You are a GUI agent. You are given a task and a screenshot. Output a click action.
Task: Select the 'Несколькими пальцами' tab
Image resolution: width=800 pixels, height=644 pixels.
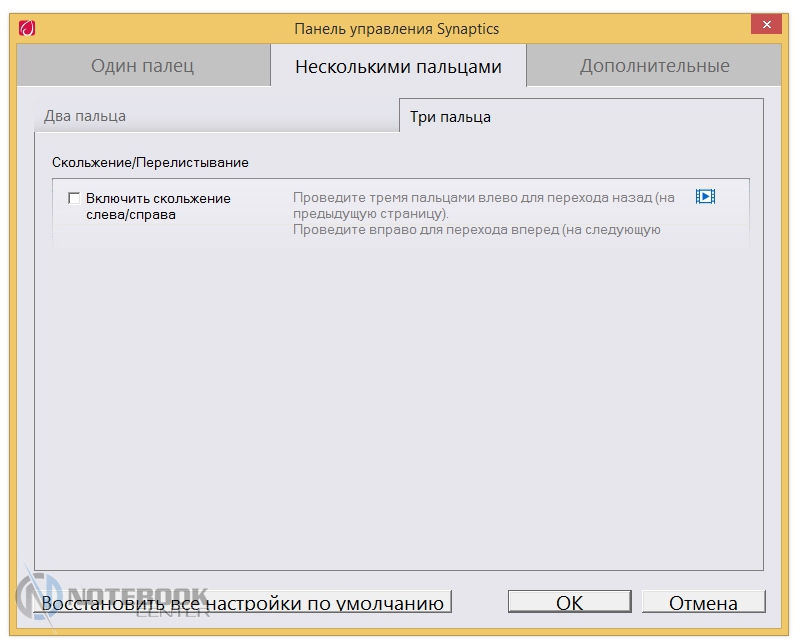coord(398,66)
